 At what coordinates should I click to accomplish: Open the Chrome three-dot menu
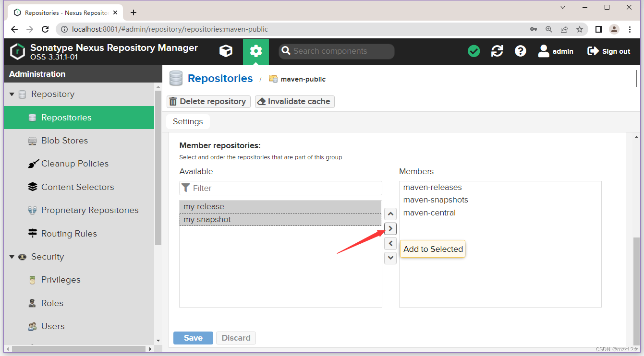[x=630, y=29]
